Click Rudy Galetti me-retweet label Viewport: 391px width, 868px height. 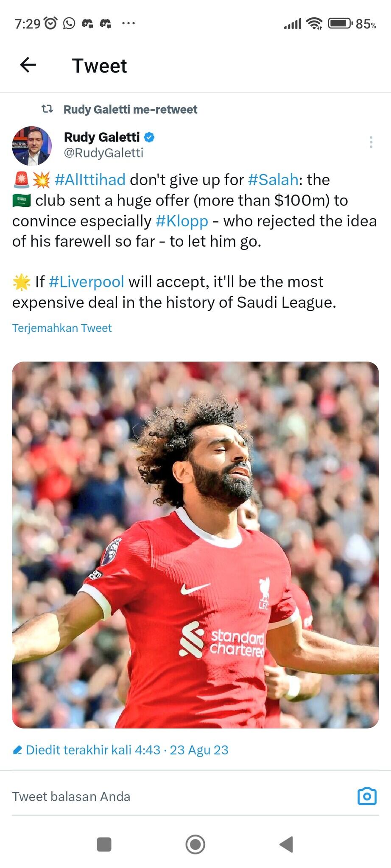coord(131,109)
